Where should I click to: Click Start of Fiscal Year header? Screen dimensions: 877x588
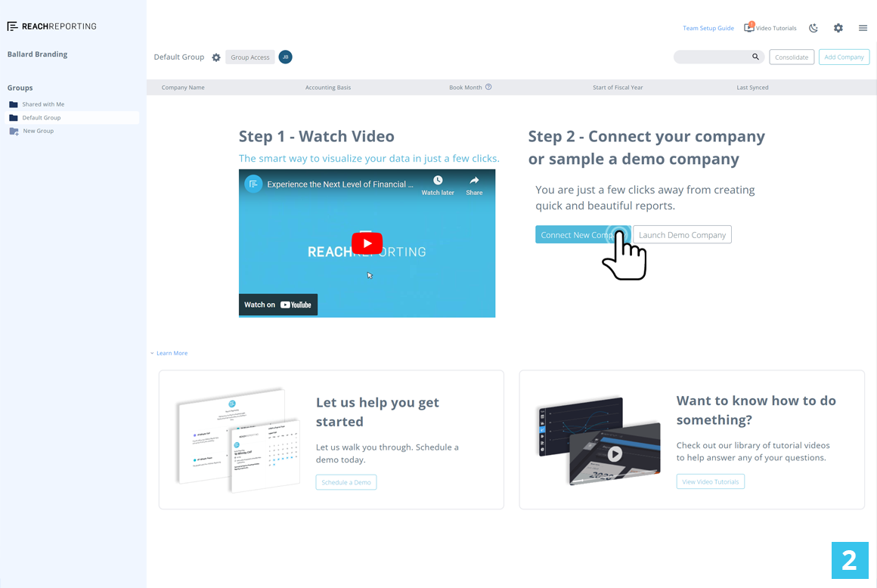click(618, 87)
